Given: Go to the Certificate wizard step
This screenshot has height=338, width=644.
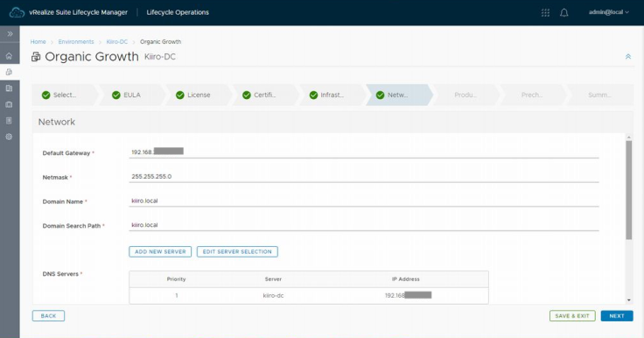Looking at the screenshot, I should click(x=265, y=95).
